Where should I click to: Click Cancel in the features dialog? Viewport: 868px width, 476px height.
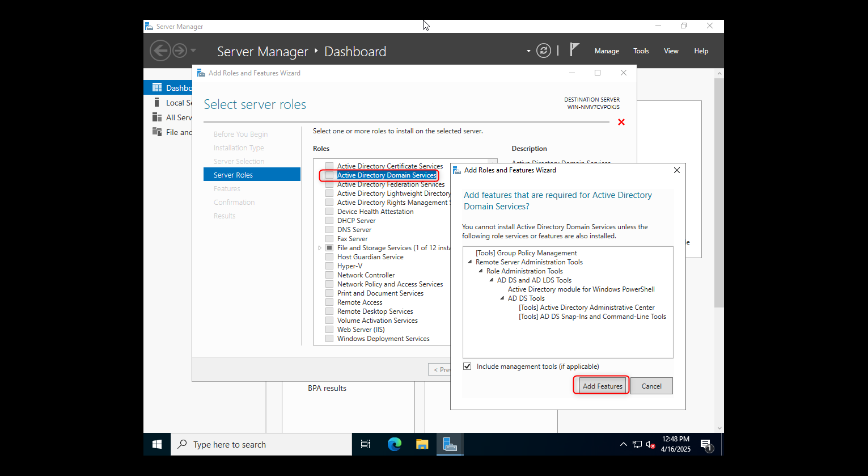point(651,386)
